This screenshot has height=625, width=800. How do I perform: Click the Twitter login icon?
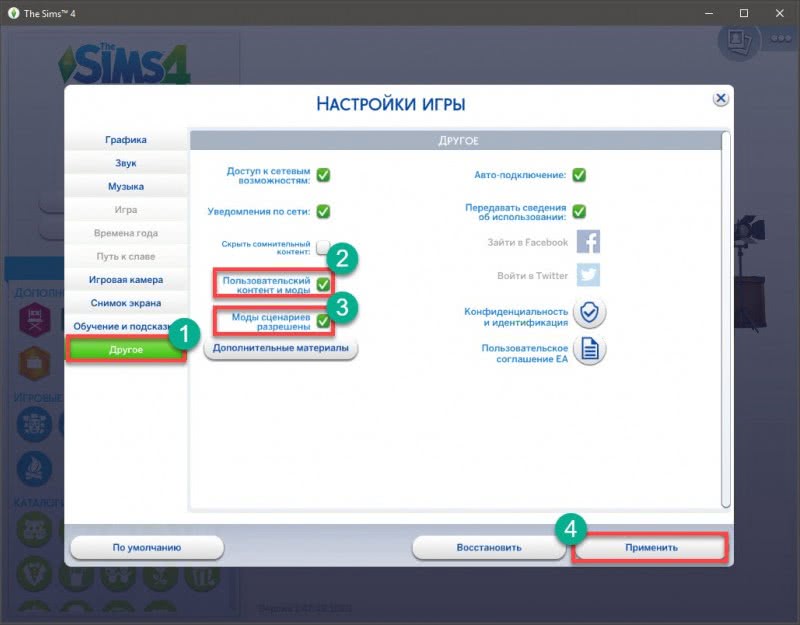(588, 275)
